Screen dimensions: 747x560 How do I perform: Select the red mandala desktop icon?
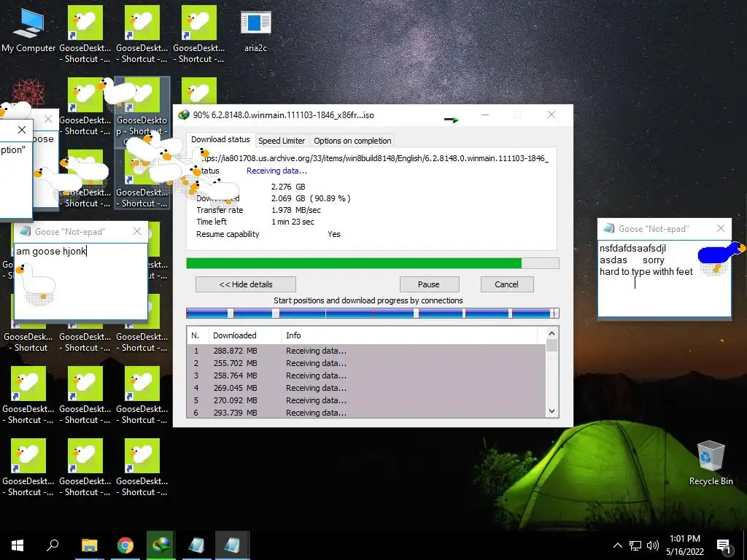click(x=28, y=92)
